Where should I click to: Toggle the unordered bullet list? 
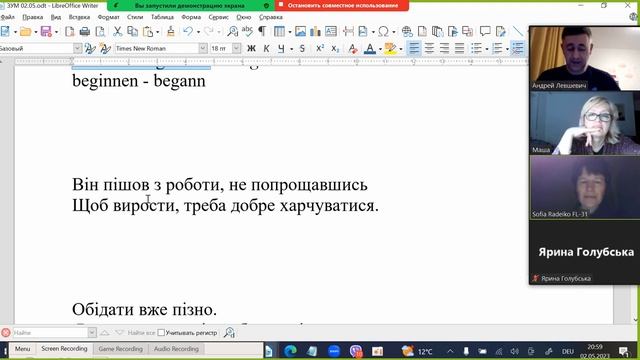point(476,49)
